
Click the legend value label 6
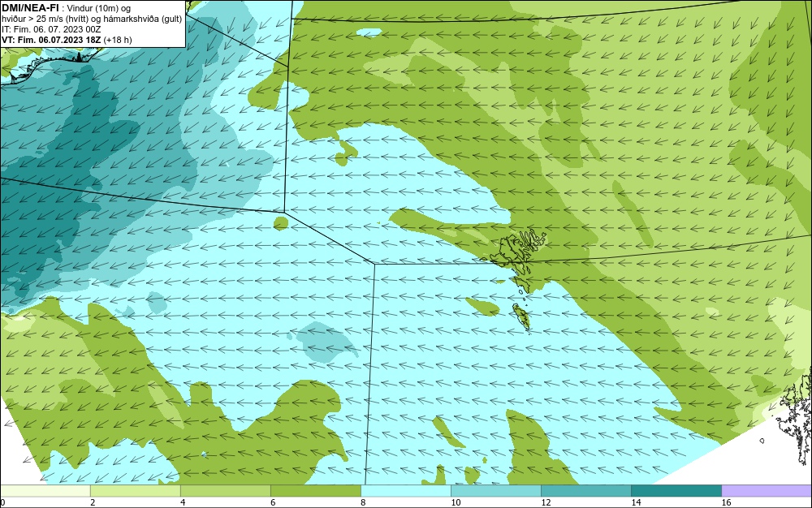[273, 502]
